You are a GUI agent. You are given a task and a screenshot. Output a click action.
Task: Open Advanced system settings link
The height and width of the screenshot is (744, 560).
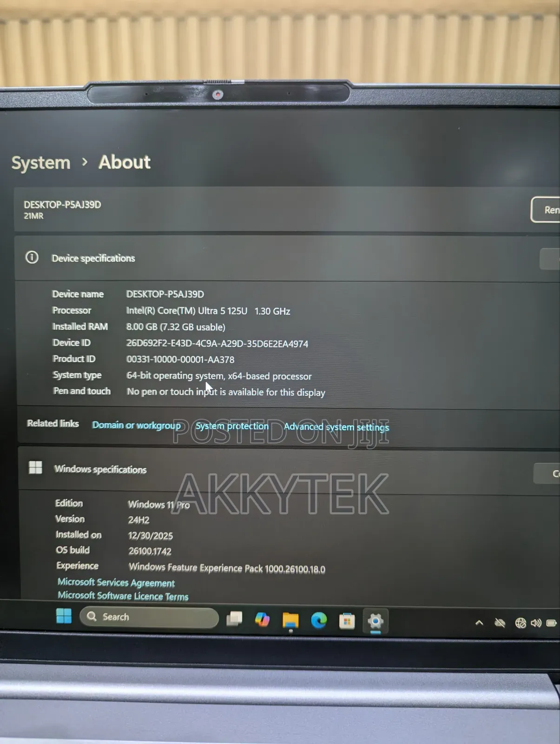tap(336, 427)
